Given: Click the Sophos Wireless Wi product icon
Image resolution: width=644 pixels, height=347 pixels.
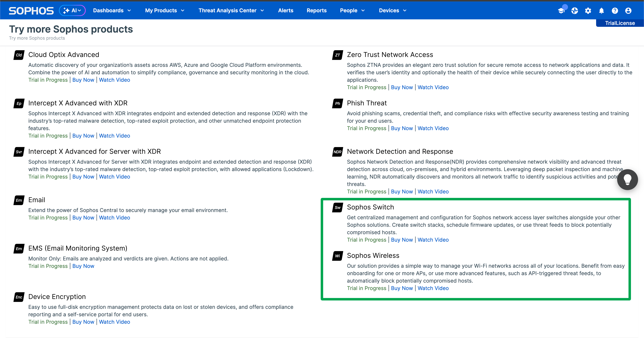Looking at the screenshot, I should 337,256.
